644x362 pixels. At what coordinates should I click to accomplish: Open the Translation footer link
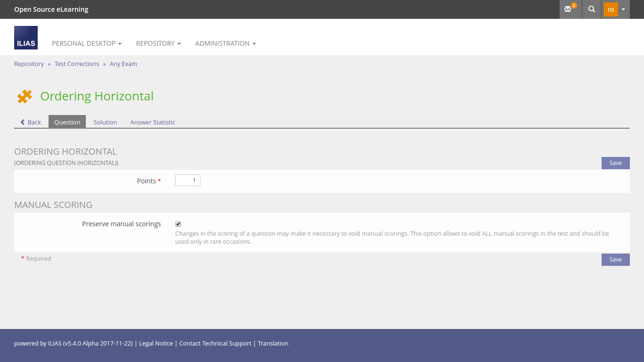pyautogui.click(x=273, y=343)
